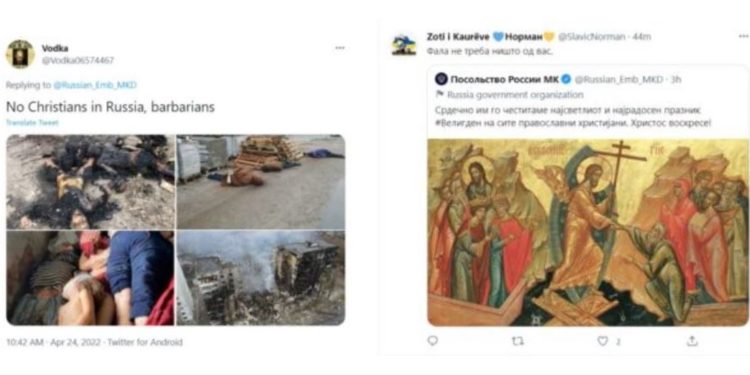Open the three-dot menu on Vodka's tweet
The image size is (750, 375).
(x=340, y=48)
